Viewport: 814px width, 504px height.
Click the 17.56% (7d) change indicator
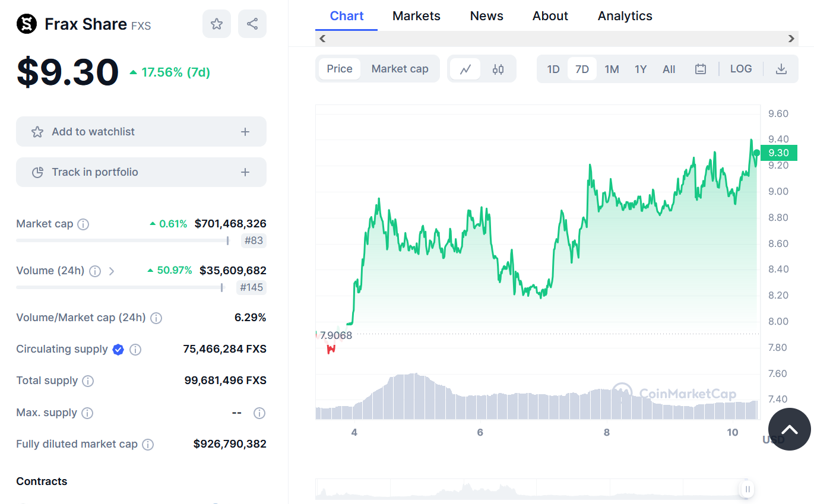coord(170,72)
